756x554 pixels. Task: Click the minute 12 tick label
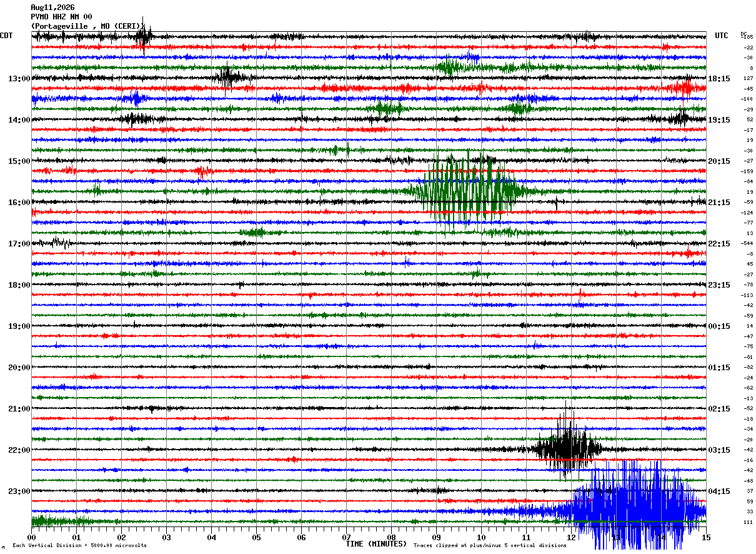(x=570, y=537)
